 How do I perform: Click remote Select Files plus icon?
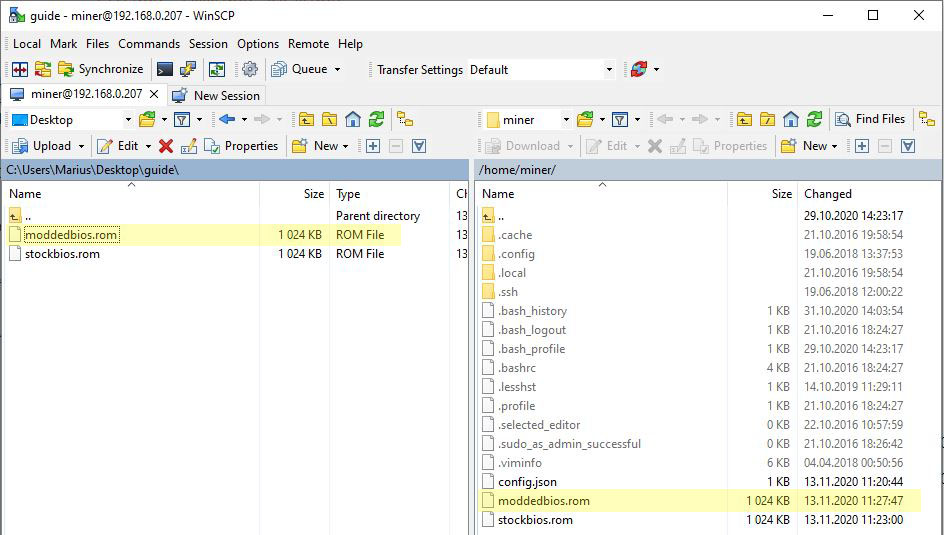[x=862, y=146]
